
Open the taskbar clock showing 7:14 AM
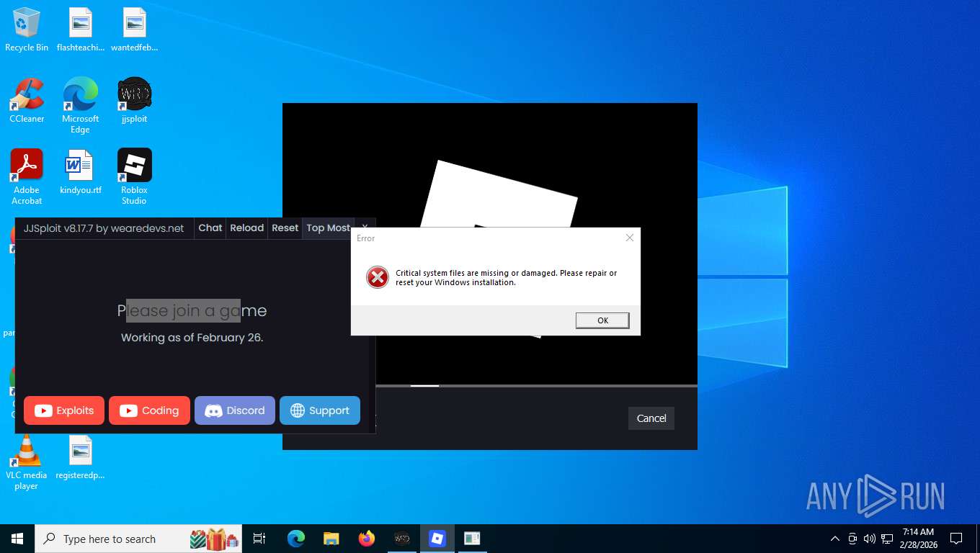pyautogui.click(x=918, y=539)
